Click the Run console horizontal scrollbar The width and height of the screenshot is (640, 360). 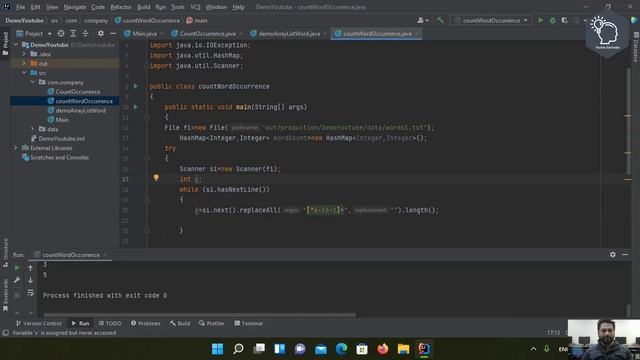click(x=199, y=315)
